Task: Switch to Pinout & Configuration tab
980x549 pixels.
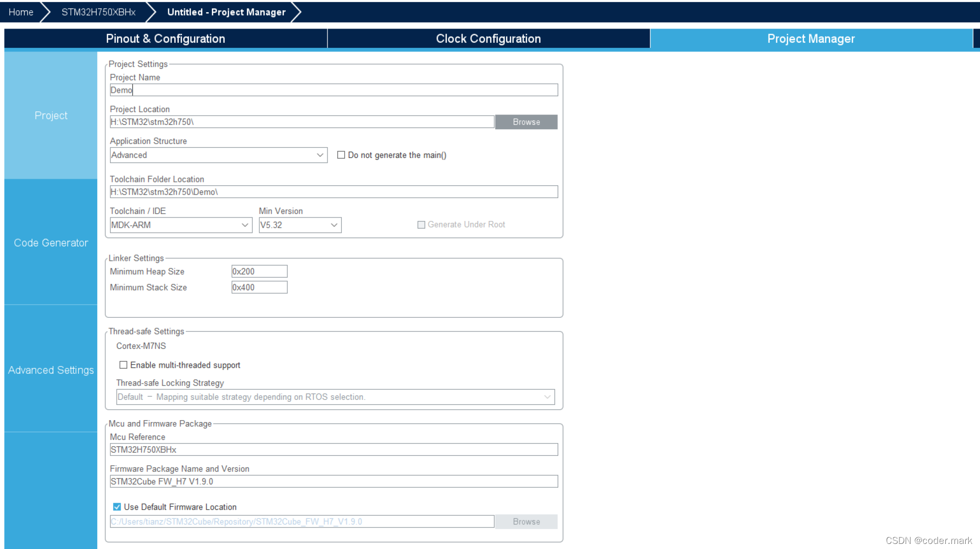Action: [166, 39]
